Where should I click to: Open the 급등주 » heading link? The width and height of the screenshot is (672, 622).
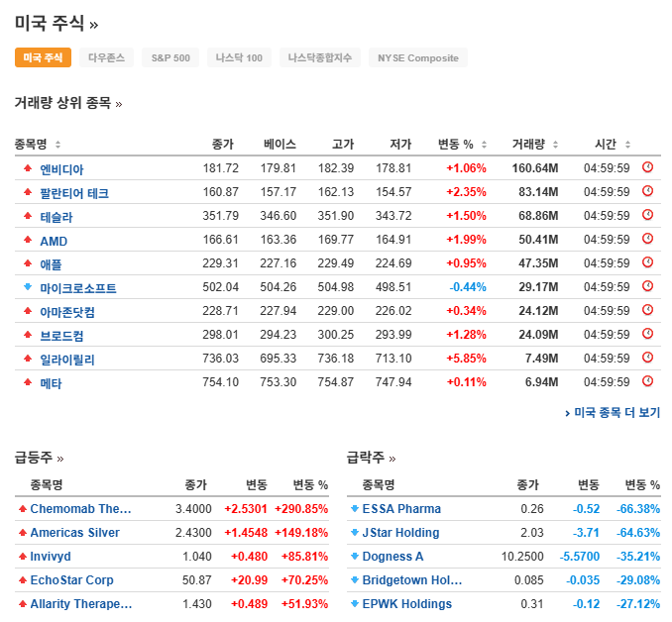point(40,458)
